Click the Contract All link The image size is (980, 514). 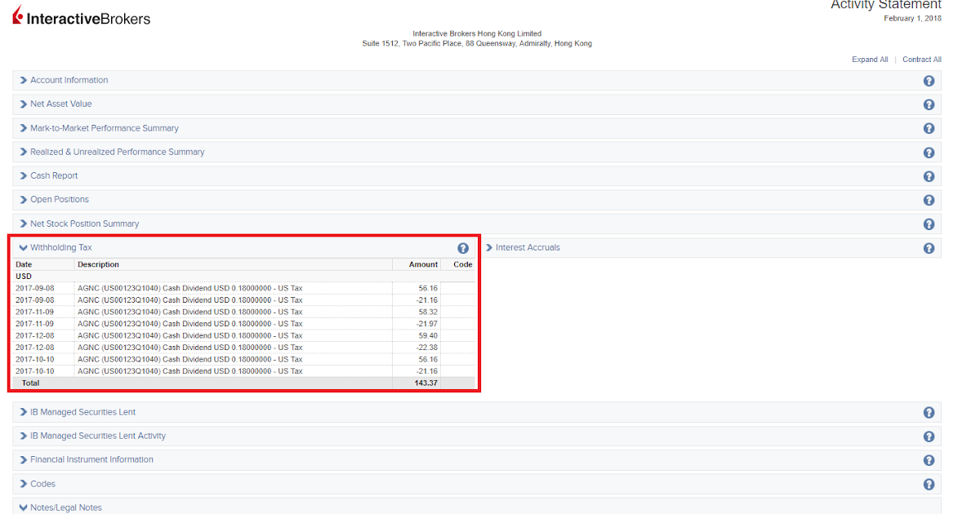coord(922,60)
